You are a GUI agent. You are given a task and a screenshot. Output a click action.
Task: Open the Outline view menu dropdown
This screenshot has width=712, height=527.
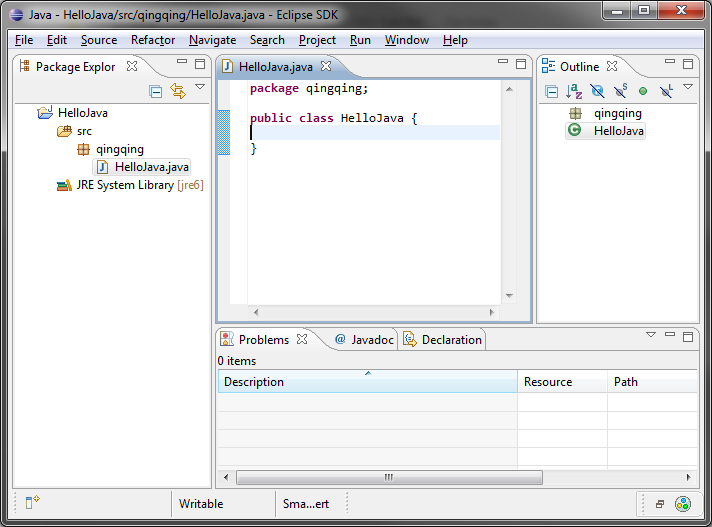click(x=688, y=88)
